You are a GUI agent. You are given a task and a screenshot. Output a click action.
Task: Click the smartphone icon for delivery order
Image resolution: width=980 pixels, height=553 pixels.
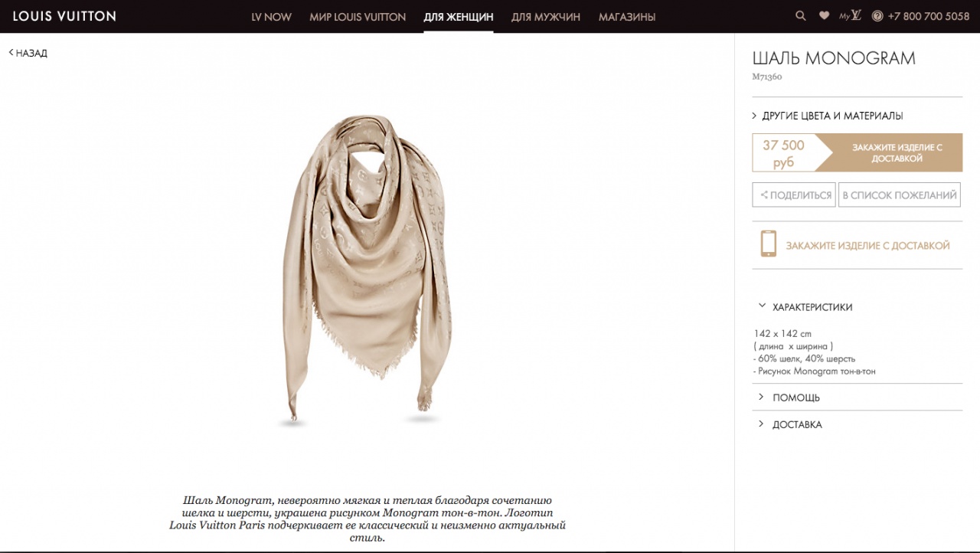pos(768,244)
